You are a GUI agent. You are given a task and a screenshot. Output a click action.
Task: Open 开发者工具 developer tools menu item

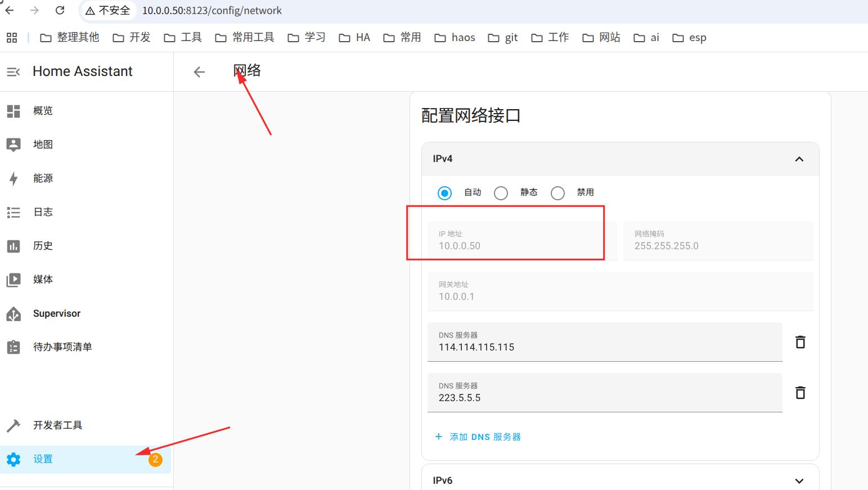click(x=57, y=425)
